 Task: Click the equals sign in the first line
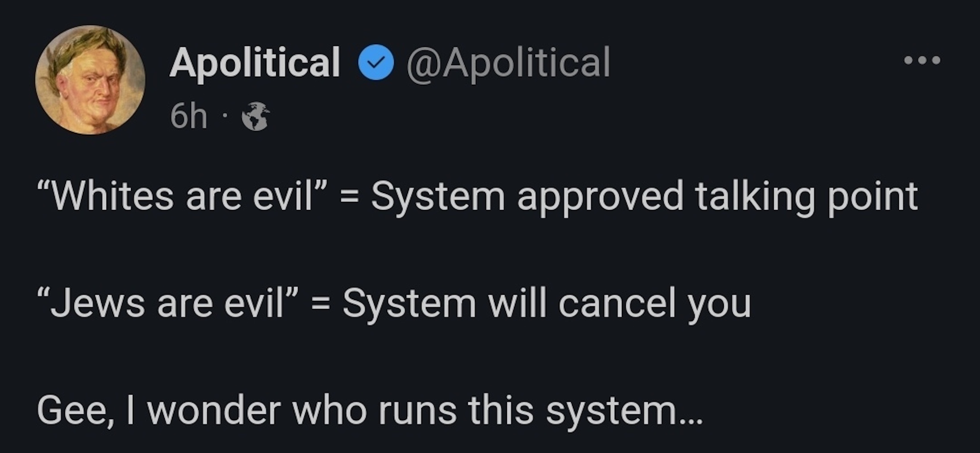(349, 197)
